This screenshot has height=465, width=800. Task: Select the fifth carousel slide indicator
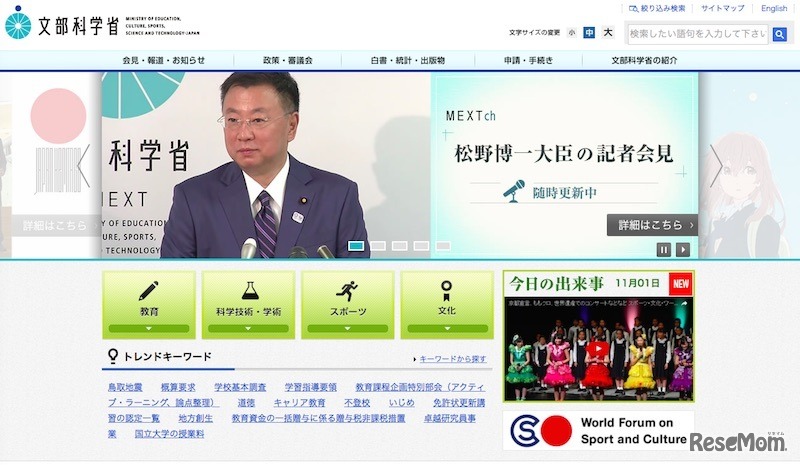pyautogui.click(x=443, y=246)
